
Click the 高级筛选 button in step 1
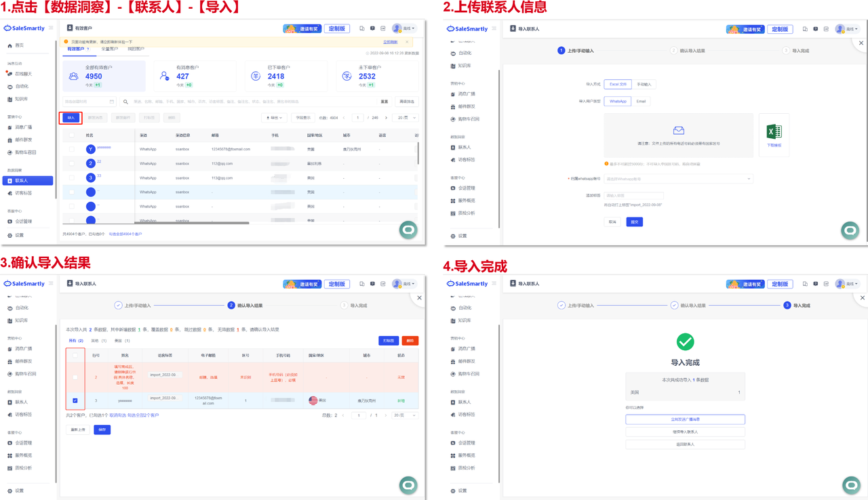point(406,102)
